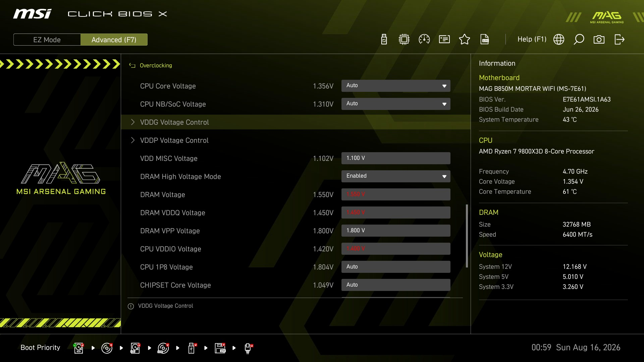
Task: Select the CPU VDDIO Voltage label
Action: [170, 249]
